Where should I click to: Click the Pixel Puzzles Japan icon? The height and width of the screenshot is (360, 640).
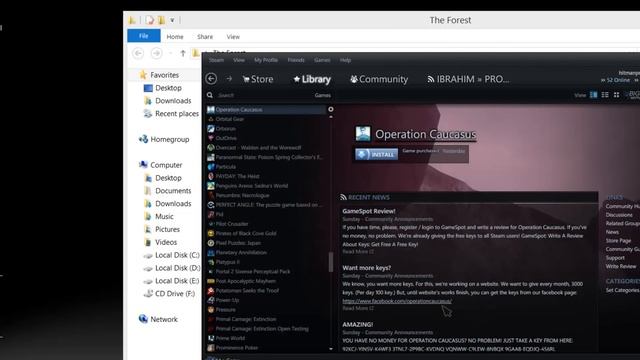point(211,243)
